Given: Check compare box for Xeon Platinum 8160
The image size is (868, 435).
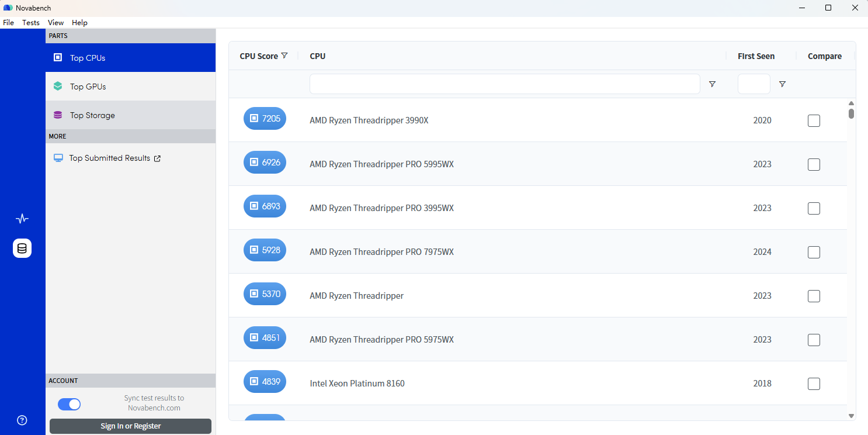Looking at the screenshot, I should click(x=814, y=384).
